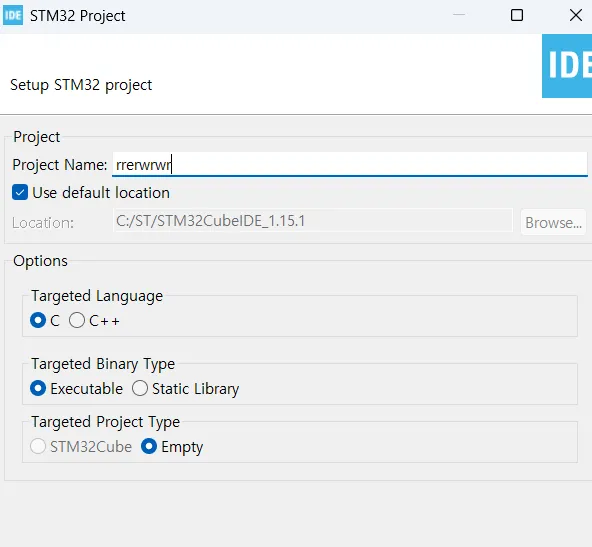The width and height of the screenshot is (592, 547).
Task: Click the Project Name: label
Action: (x=60, y=165)
